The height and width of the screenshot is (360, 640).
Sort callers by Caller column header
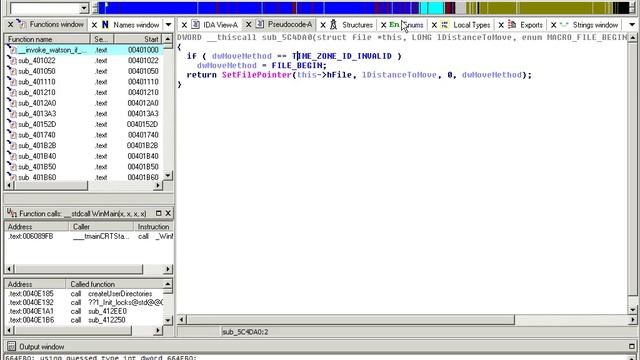101,227
